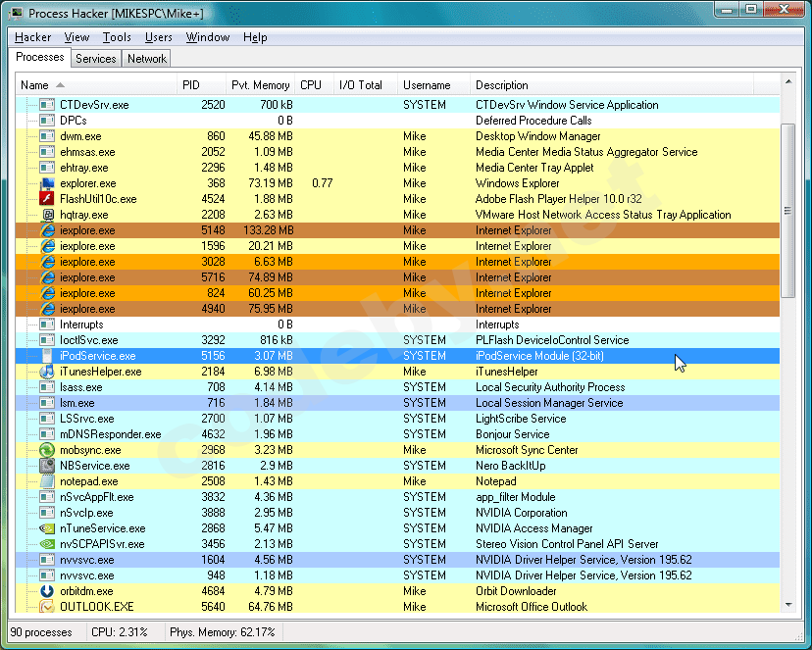Switch to the Services tab

pyautogui.click(x=96, y=59)
